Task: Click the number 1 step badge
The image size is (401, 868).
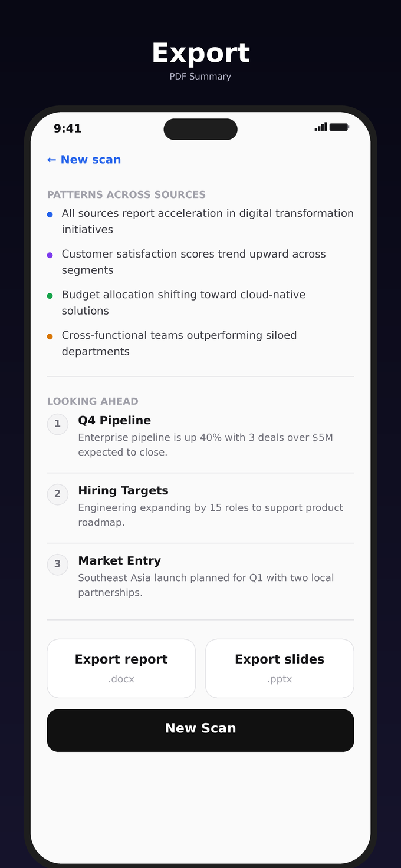Action: click(57, 424)
